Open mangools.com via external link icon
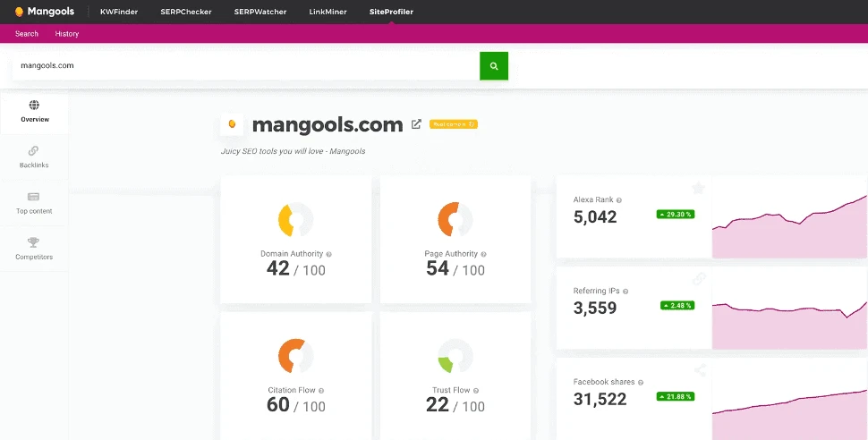The height and width of the screenshot is (440, 868). (x=416, y=124)
